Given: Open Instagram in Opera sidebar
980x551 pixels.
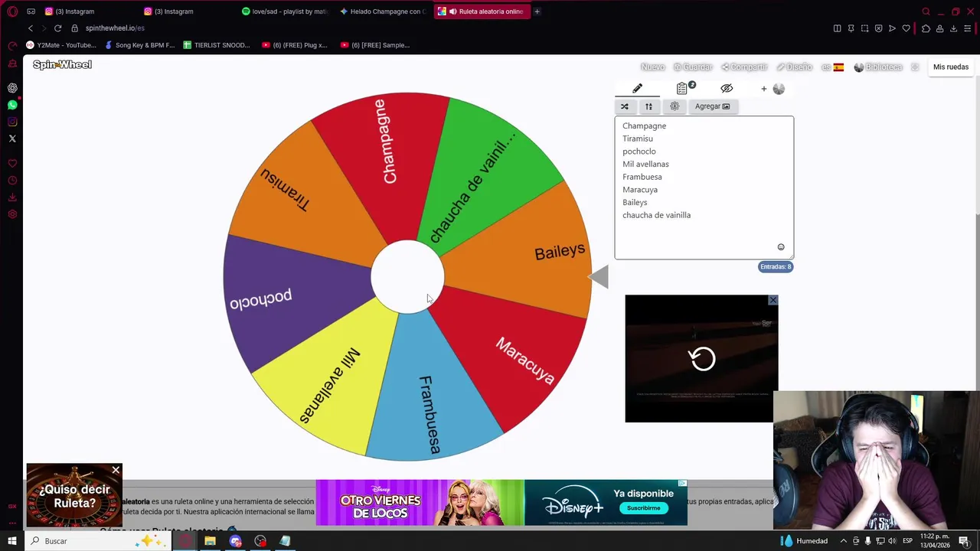Looking at the screenshot, I should 12,122.
